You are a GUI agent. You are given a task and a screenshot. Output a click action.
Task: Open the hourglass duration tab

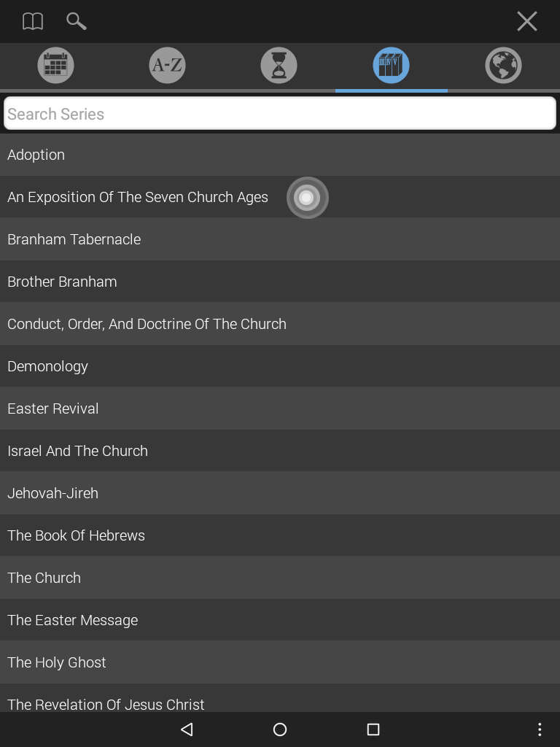pos(279,65)
